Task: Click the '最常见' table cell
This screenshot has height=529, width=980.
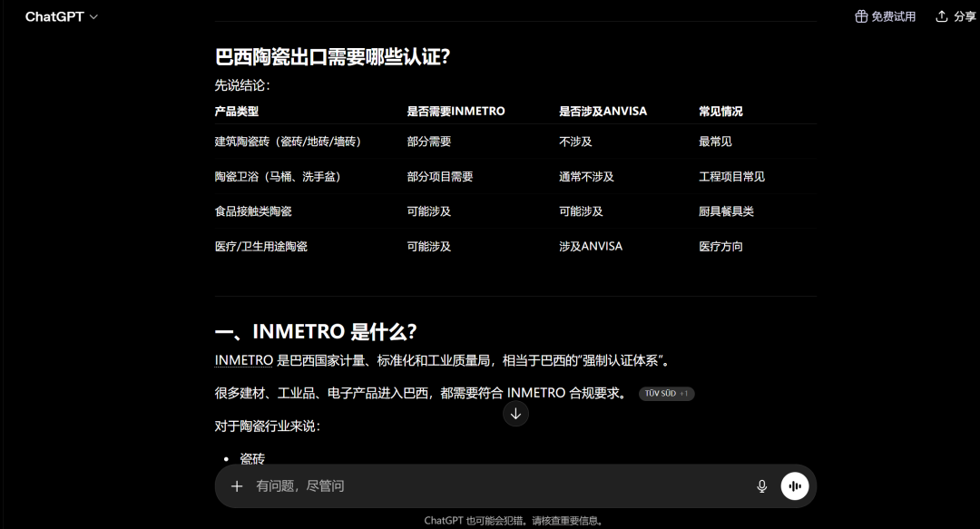Action: point(715,142)
